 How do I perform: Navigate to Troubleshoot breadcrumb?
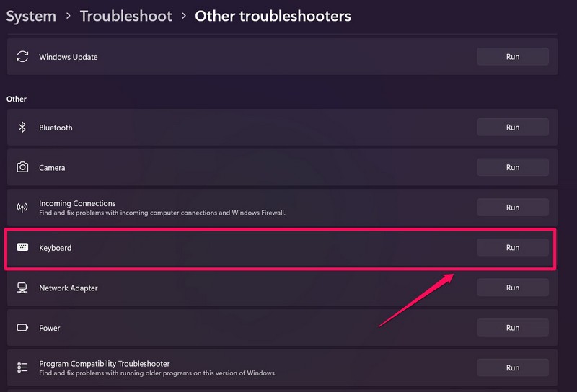click(x=126, y=16)
